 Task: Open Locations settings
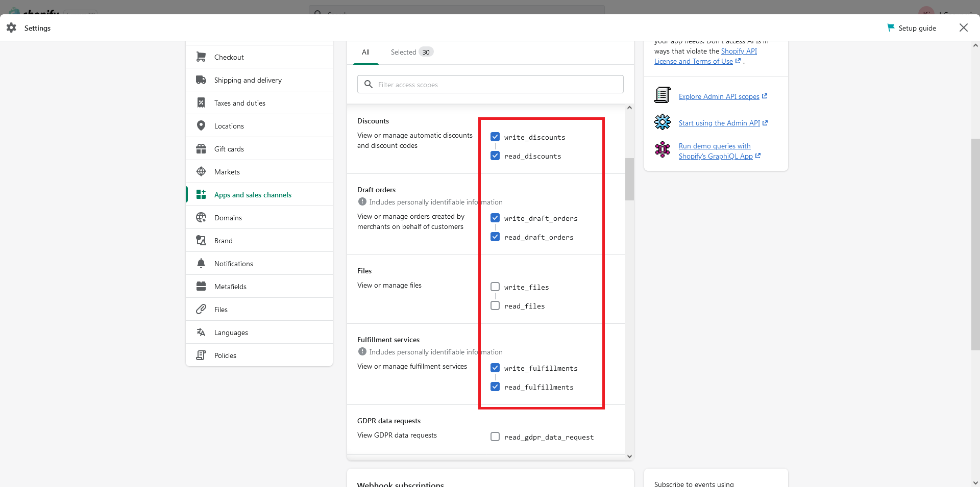pos(259,126)
